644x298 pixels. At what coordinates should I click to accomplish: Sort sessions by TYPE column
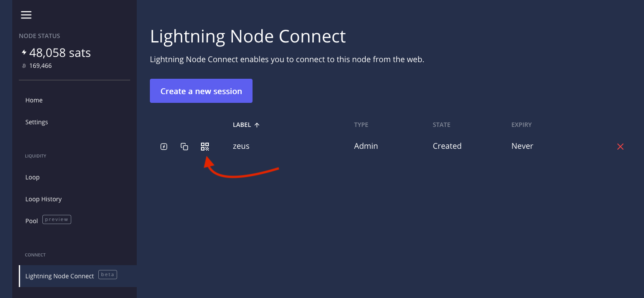tap(361, 125)
